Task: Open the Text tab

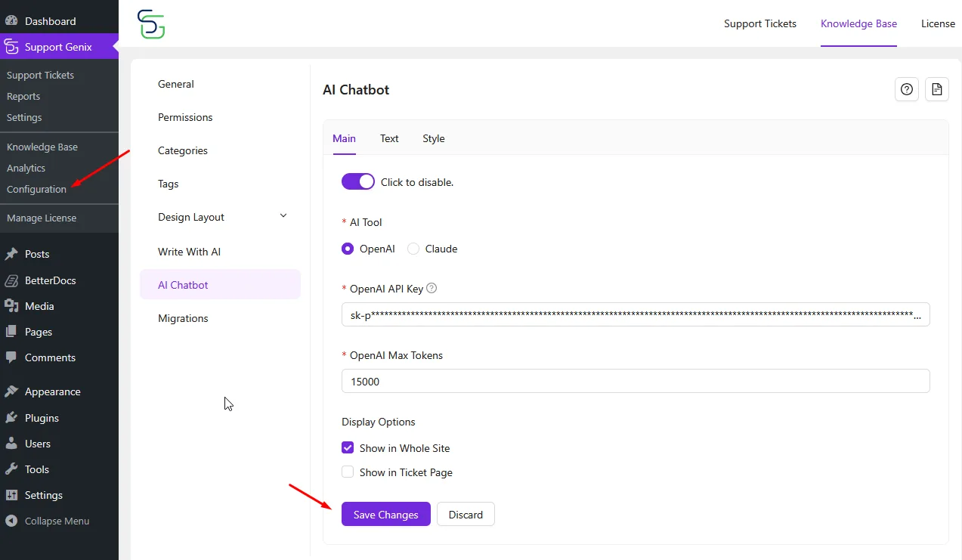Action: click(x=389, y=138)
